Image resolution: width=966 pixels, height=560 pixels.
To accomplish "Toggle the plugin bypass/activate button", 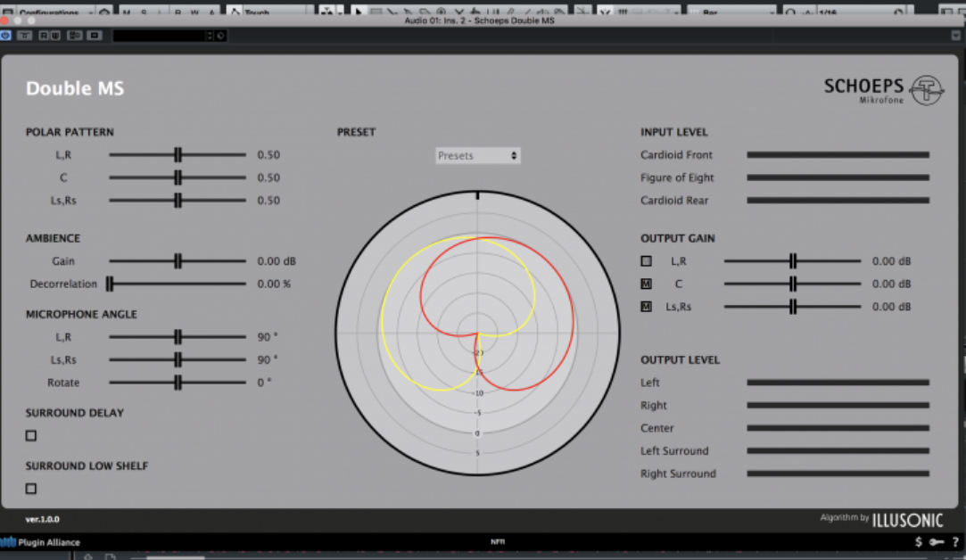I will [x=5, y=36].
